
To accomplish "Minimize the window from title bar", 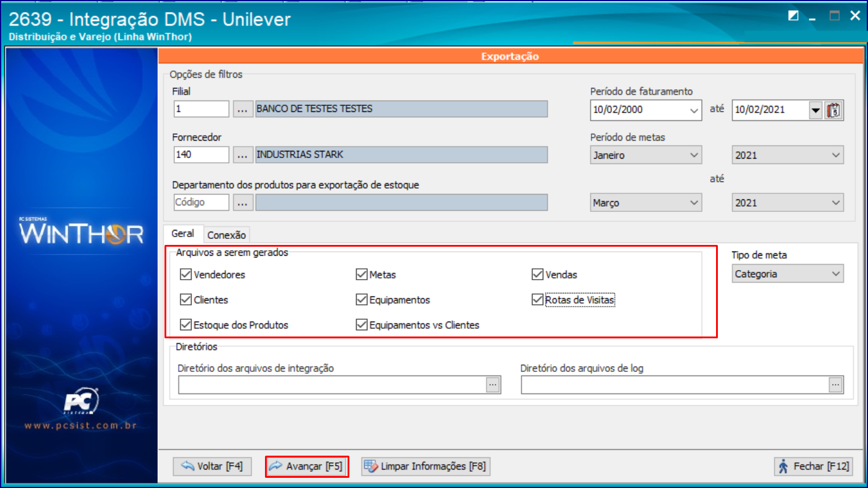I will tap(812, 18).
